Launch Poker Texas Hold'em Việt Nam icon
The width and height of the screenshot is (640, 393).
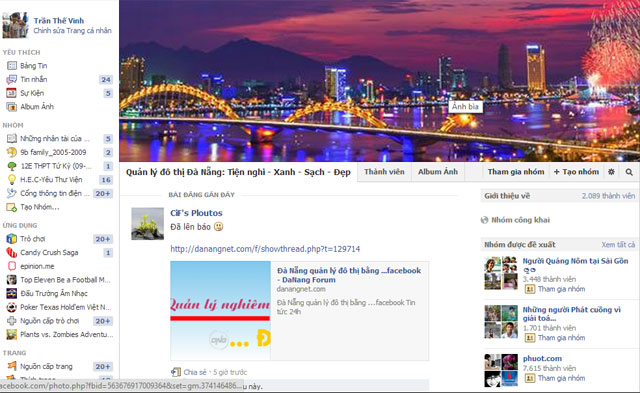tap(12, 307)
